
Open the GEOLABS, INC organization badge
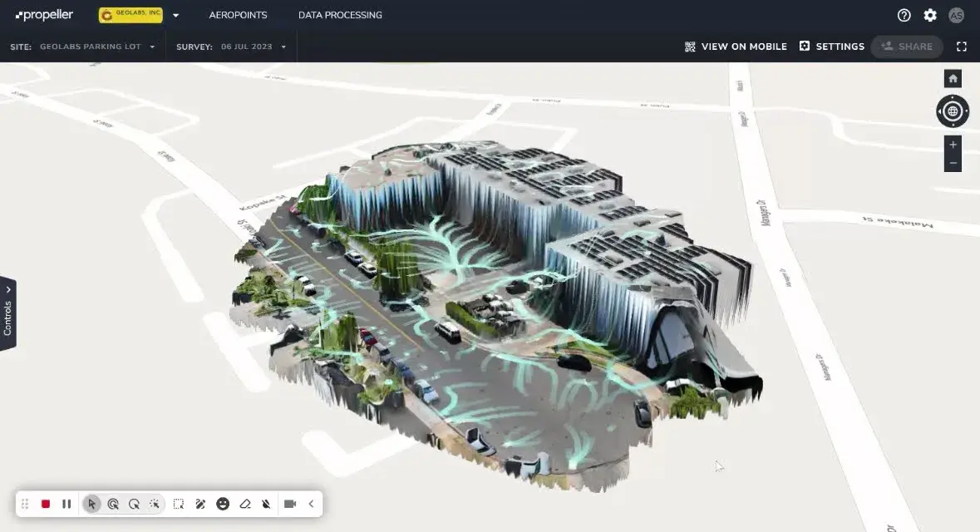pos(131,15)
